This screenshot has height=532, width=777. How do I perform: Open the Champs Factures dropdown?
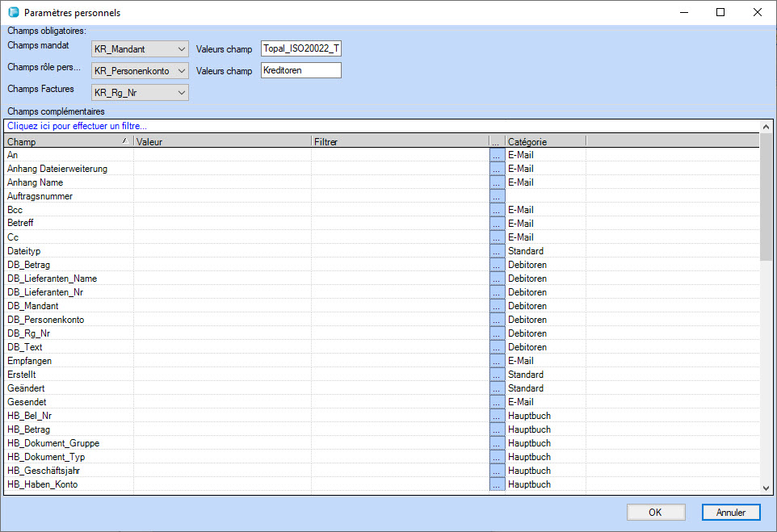[140, 92]
